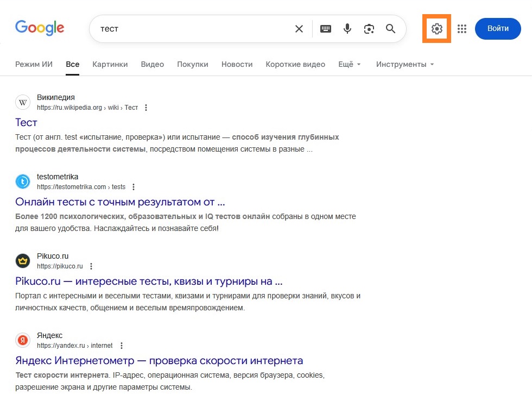The width and height of the screenshot is (532, 394).
Task: Click the magnifying glass search icon
Action: (390, 29)
